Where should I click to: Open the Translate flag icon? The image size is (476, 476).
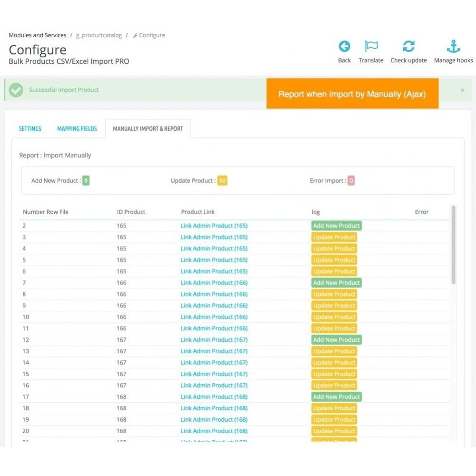point(371,47)
